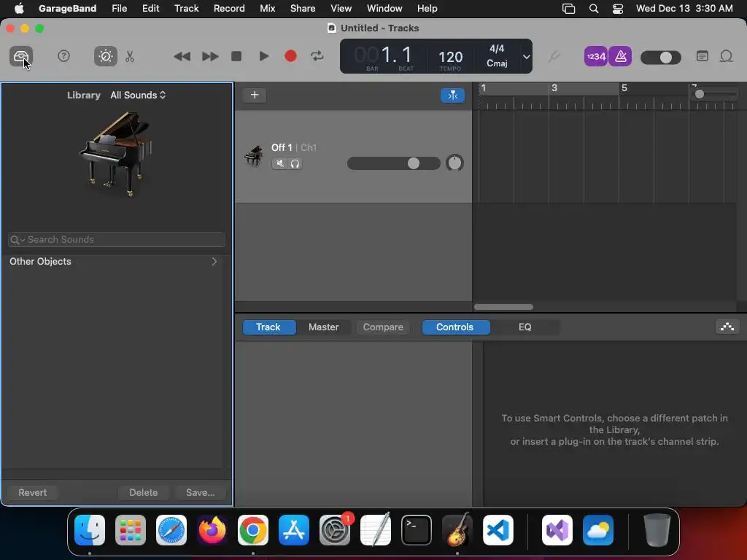Open the Editors scissors button
Viewport: 747px width, 560px height.
(x=130, y=57)
